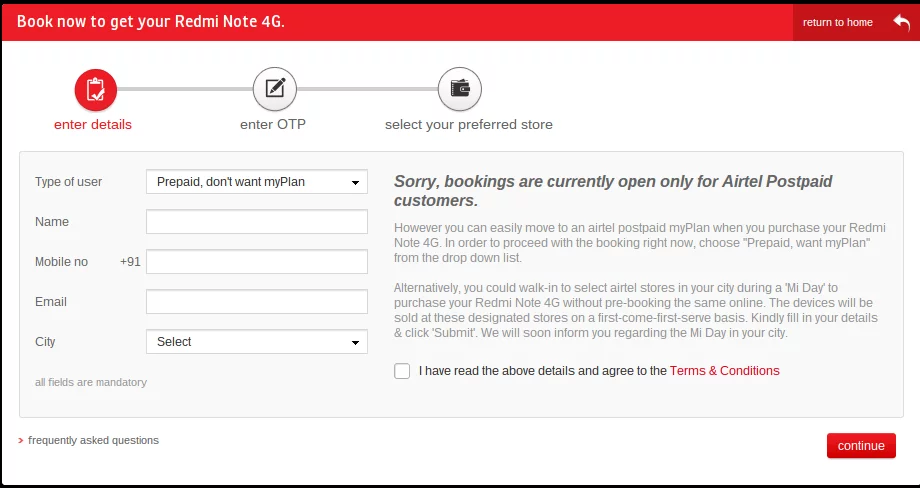Image resolution: width=920 pixels, height=488 pixels.
Task: Click the 'Mobile no' field label
Action: [62, 262]
